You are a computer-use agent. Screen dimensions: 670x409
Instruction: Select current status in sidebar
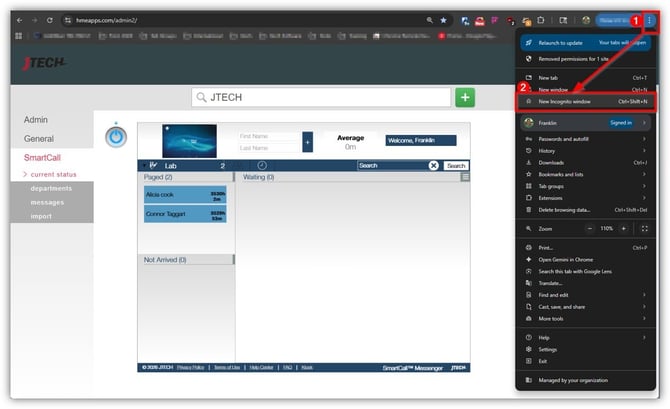click(x=53, y=174)
